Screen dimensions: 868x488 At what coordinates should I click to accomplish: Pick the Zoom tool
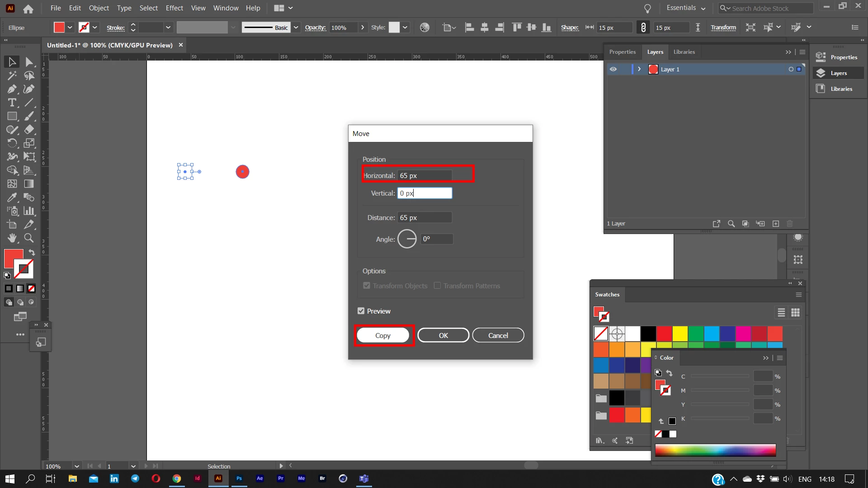(x=29, y=238)
